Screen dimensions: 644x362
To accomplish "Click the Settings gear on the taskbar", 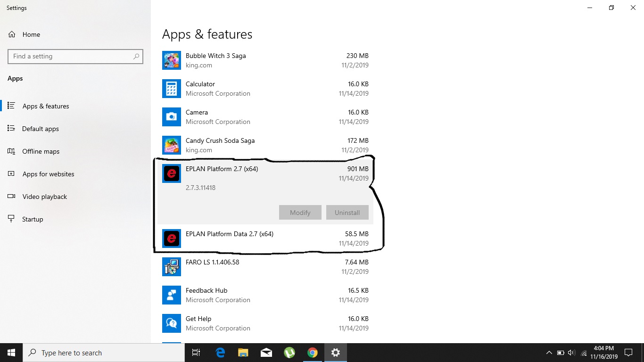I will 335,353.
